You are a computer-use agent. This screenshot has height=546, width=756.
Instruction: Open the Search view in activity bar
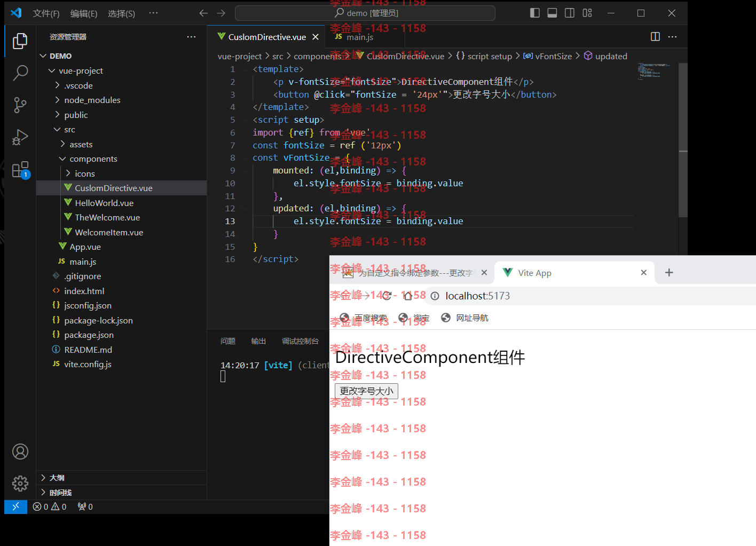[20, 73]
